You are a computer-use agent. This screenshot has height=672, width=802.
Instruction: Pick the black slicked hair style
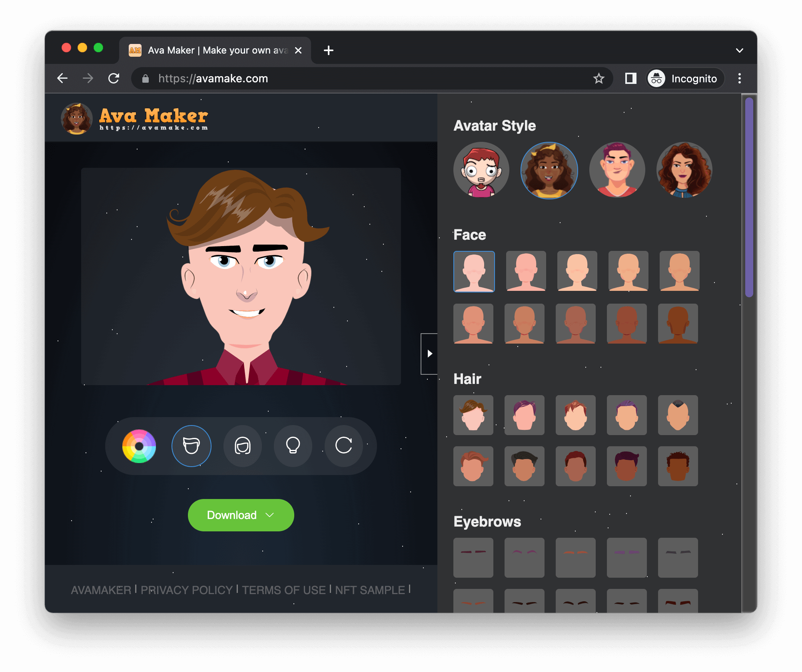pos(525,466)
